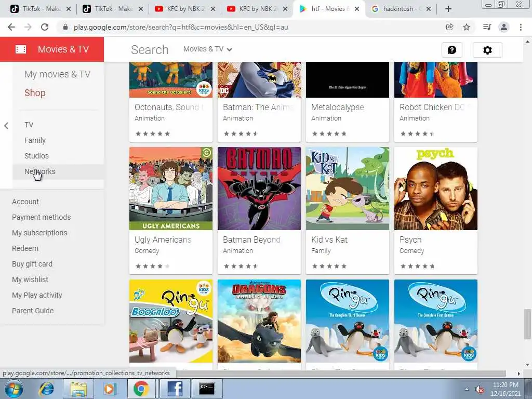Screen dimensions: 532x399
Task: Open Buy gift card
Action: click(32, 264)
